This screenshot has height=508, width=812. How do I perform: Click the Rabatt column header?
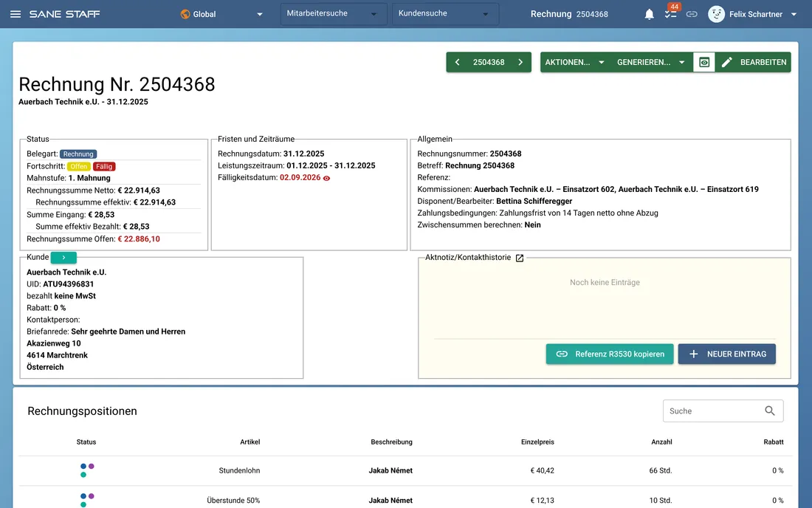[x=774, y=442]
